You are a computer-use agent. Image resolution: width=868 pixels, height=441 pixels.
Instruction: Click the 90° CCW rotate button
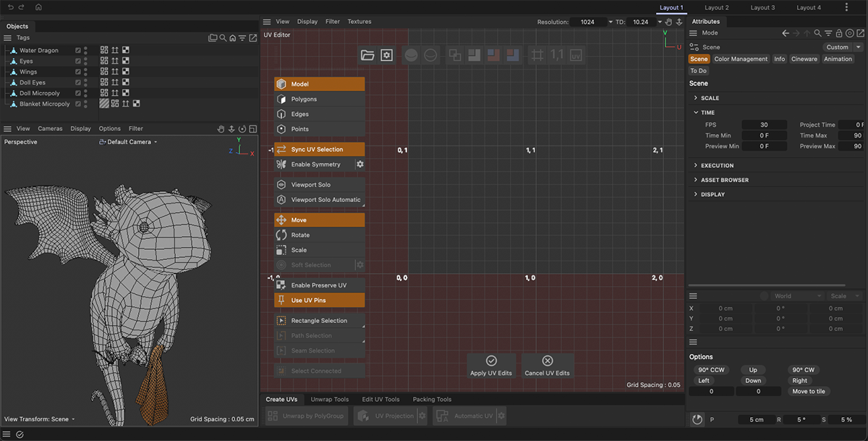point(712,370)
